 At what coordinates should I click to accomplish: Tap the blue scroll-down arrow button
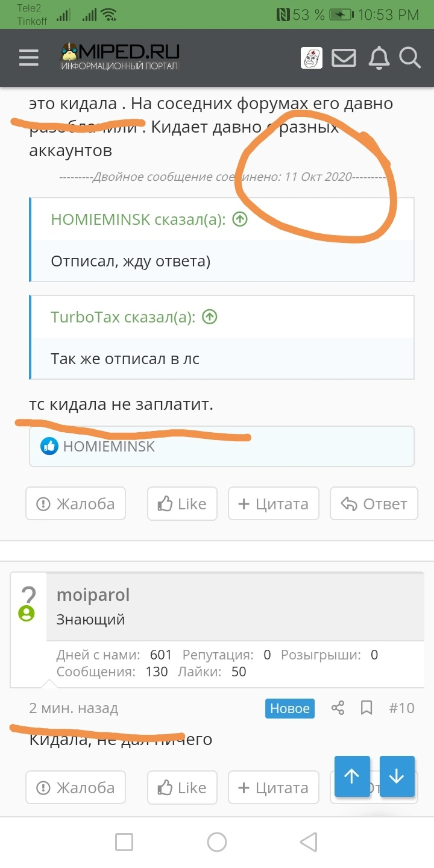(x=397, y=776)
